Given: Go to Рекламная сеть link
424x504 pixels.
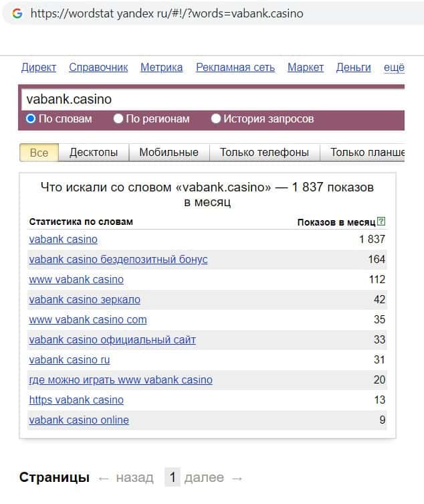Looking at the screenshot, I should coord(235,68).
